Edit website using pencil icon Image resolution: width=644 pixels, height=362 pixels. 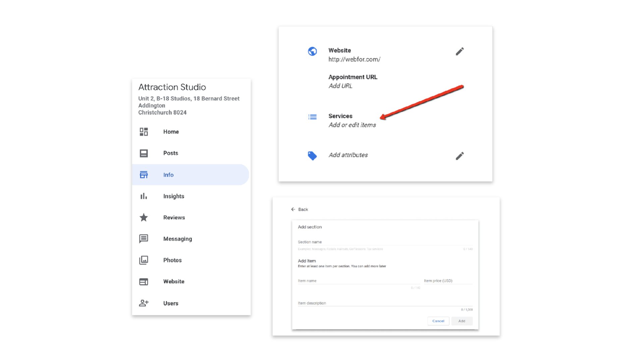[x=460, y=51]
